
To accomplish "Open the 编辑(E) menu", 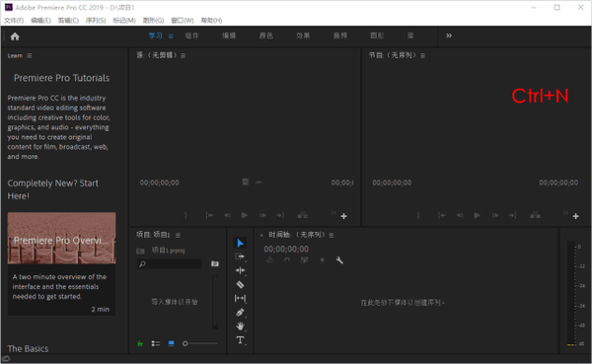I will point(40,21).
